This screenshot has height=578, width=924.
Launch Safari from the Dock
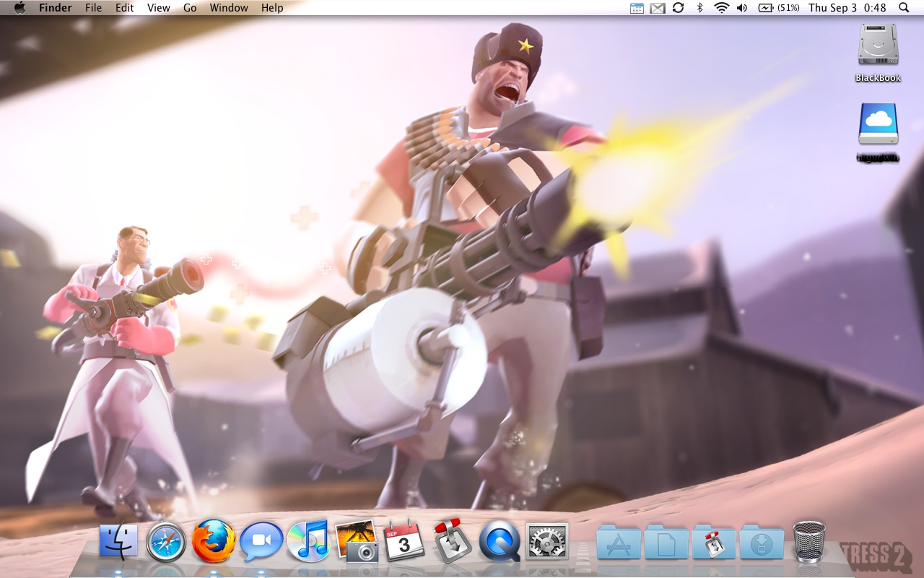166,542
